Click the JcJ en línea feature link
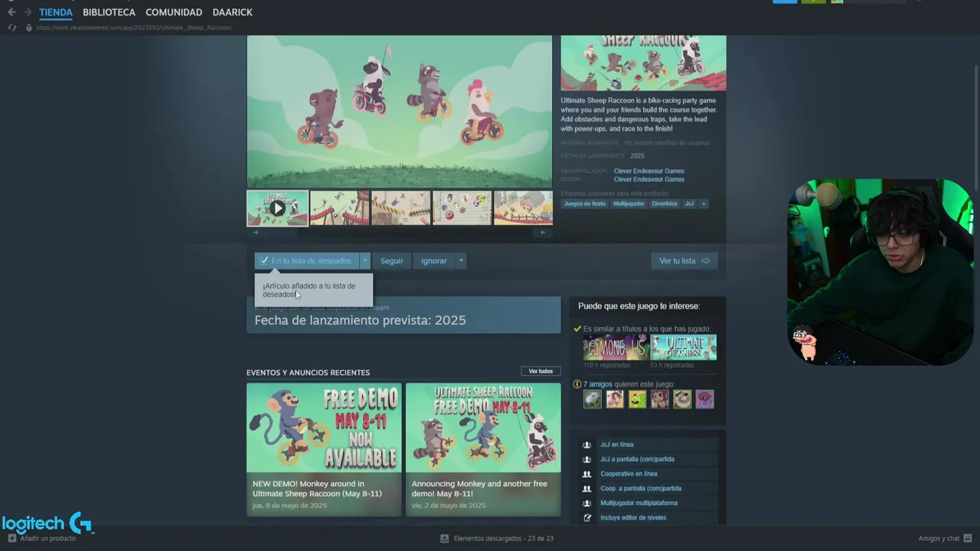This screenshot has width=980, height=551. [x=616, y=445]
